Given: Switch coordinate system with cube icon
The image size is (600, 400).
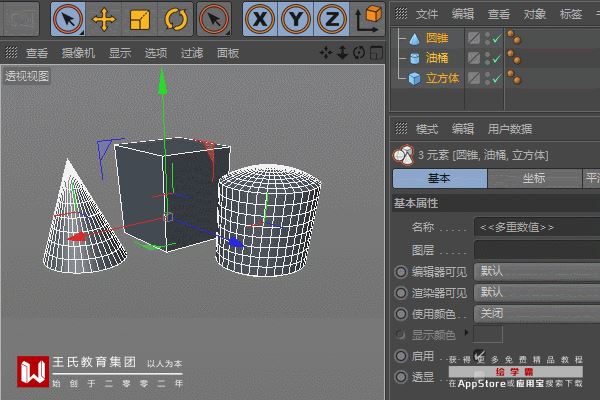Looking at the screenshot, I should [368, 19].
